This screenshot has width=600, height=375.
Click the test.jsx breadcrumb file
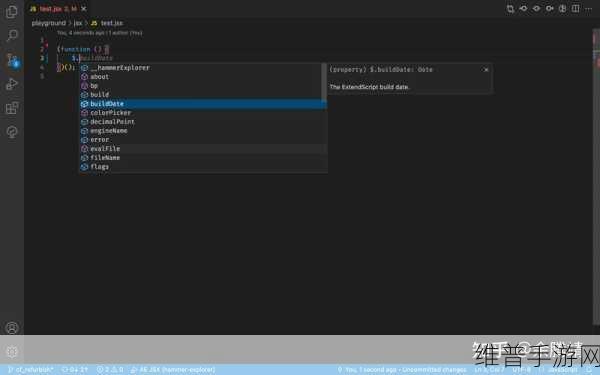coord(108,23)
